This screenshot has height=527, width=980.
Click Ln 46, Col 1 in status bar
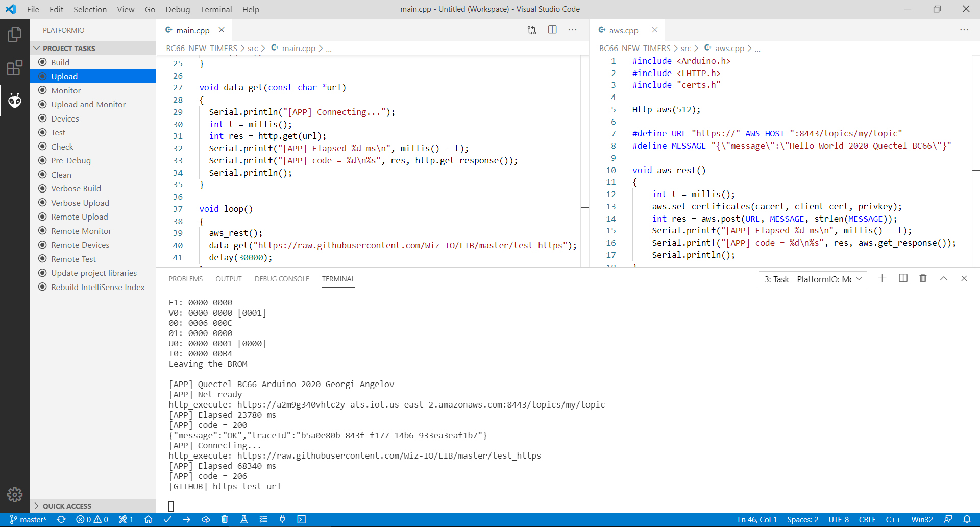tap(757, 519)
